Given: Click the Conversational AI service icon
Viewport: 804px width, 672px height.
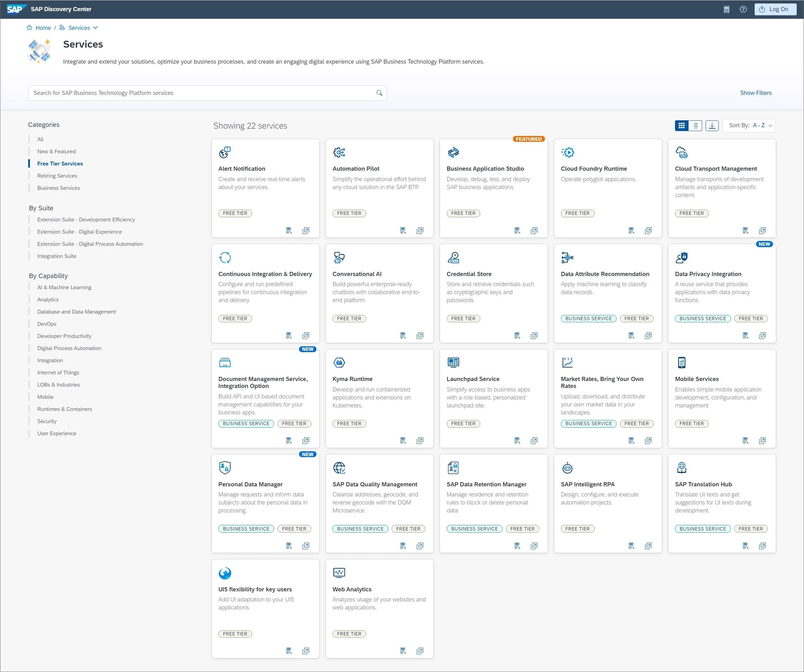Looking at the screenshot, I should click(339, 258).
